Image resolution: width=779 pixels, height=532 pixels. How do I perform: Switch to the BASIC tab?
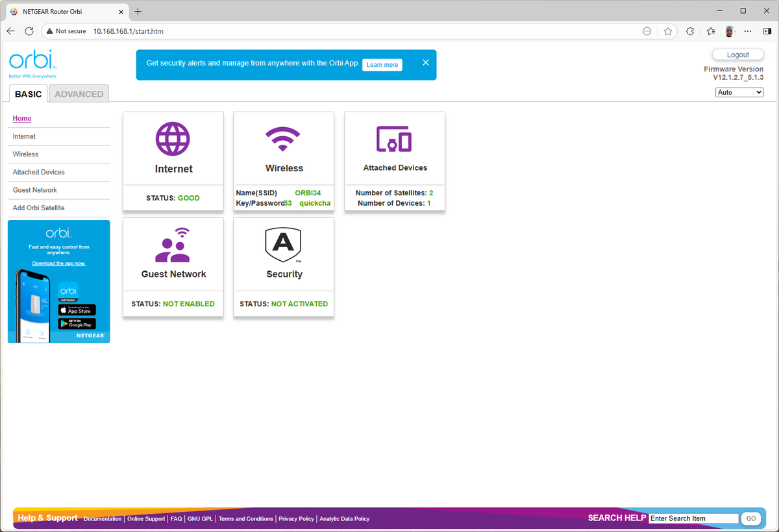pyautogui.click(x=28, y=94)
